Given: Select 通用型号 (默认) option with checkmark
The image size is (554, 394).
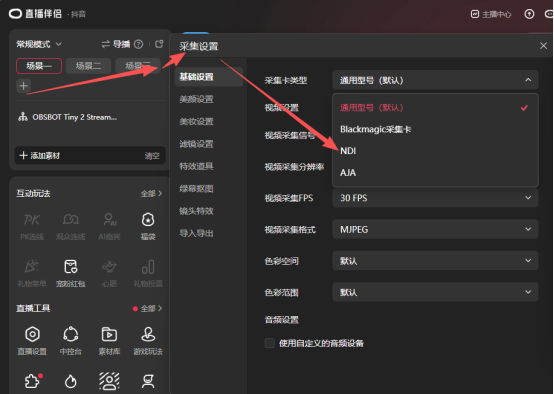Looking at the screenshot, I should [x=435, y=107].
